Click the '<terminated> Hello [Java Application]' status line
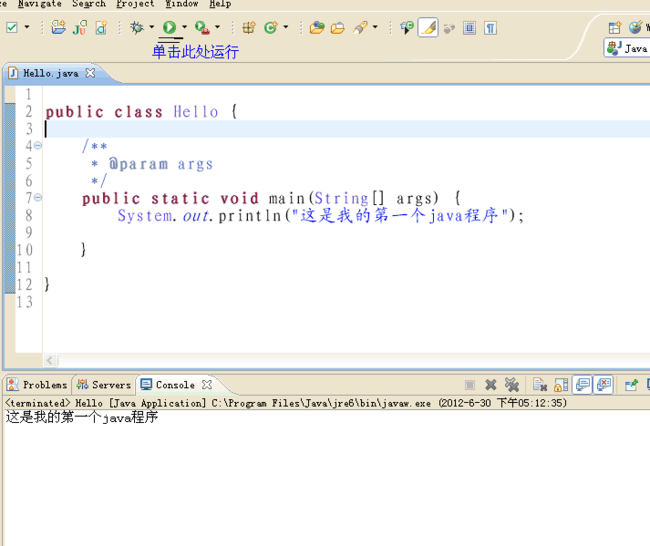 286,403
